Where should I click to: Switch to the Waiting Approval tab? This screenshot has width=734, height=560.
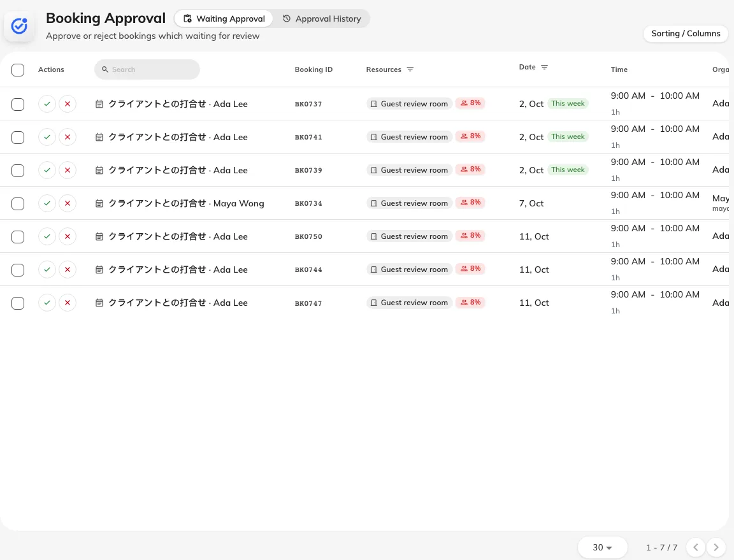pos(224,18)
